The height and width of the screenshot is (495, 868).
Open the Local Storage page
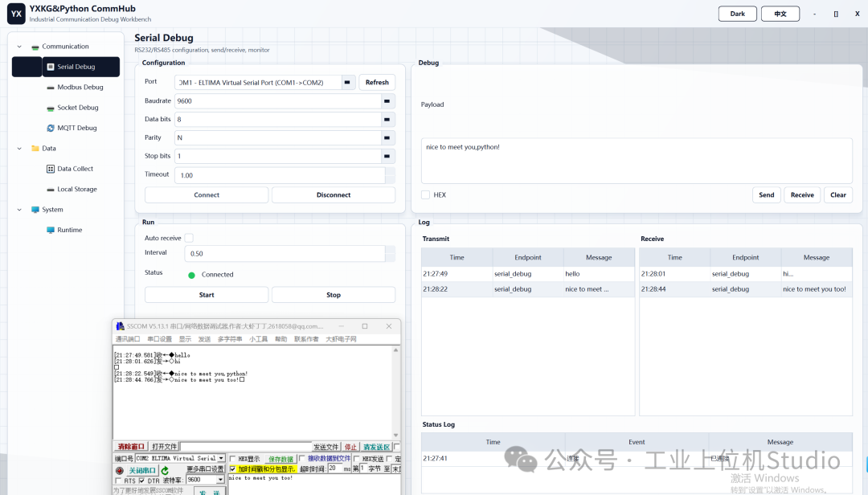[x=77, y=190]
